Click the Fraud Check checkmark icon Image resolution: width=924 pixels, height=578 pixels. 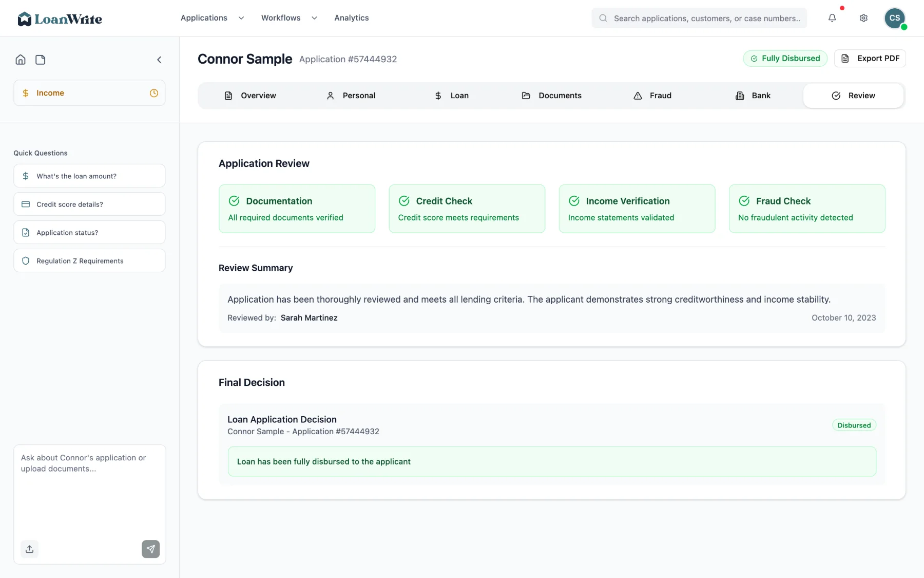(x=744, y=201)
